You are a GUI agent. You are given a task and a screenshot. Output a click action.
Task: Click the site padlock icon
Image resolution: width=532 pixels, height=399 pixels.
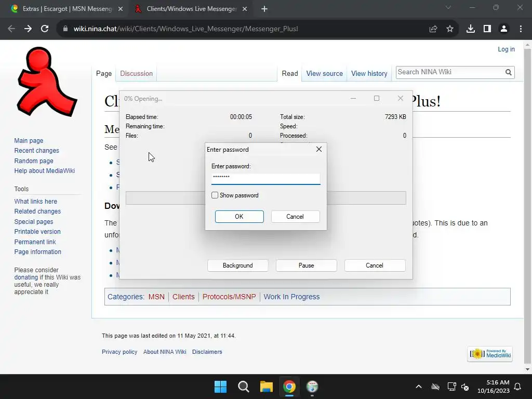coord(65,29)
